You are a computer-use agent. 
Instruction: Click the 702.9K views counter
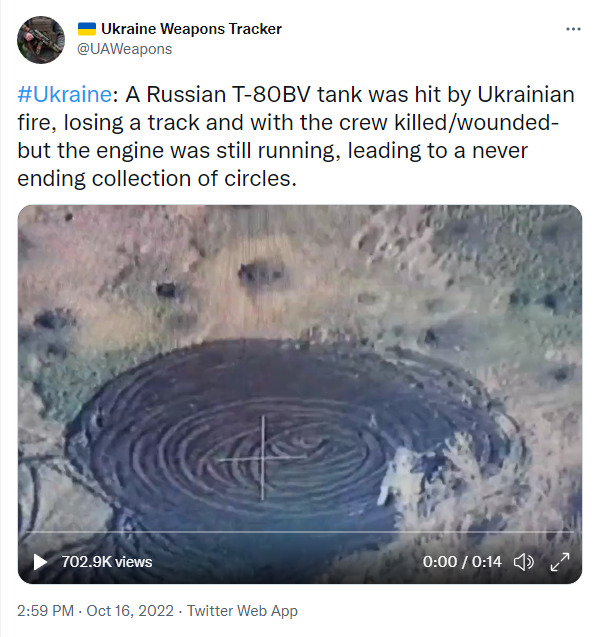click(x=107, y=562)
